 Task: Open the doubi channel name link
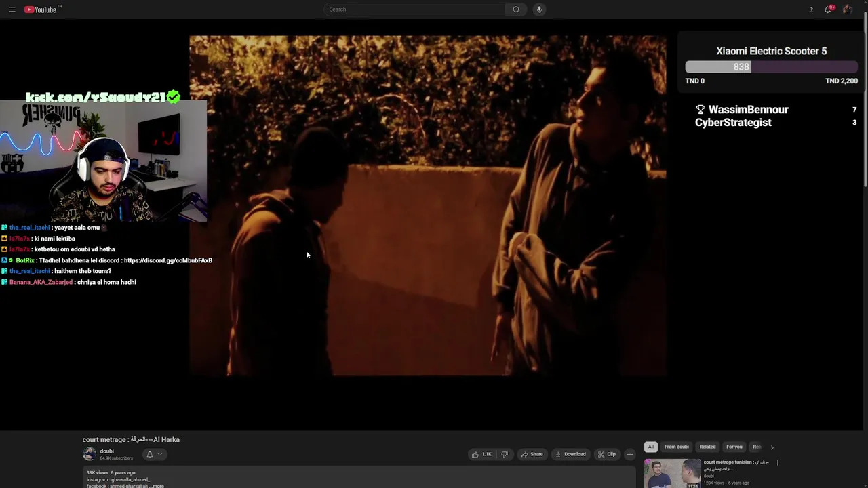(x=106, y=451)
